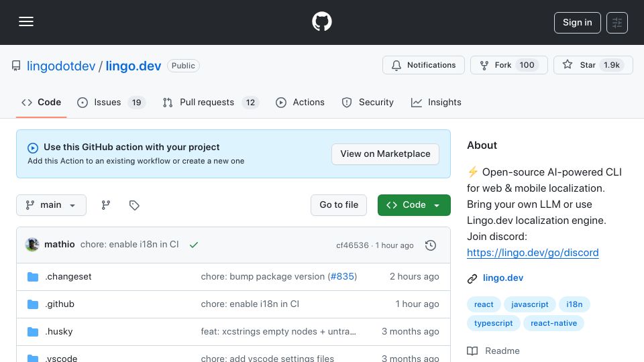Open the Issues tab
This screenshot has height=362, width=644.
(x=111, y=102)
